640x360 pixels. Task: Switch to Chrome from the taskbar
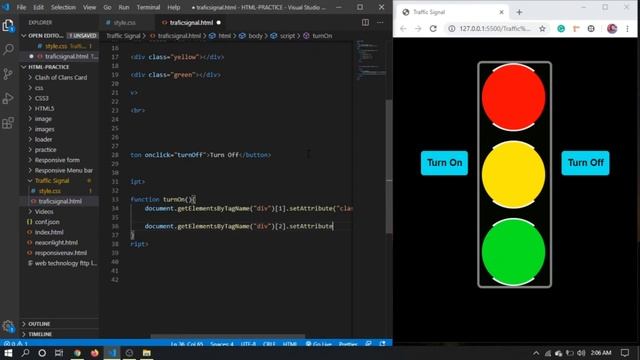[77, 353]
